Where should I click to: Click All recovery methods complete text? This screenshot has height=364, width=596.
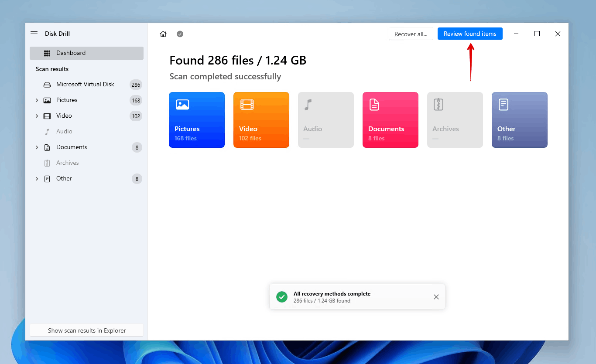tap(332, 294)
